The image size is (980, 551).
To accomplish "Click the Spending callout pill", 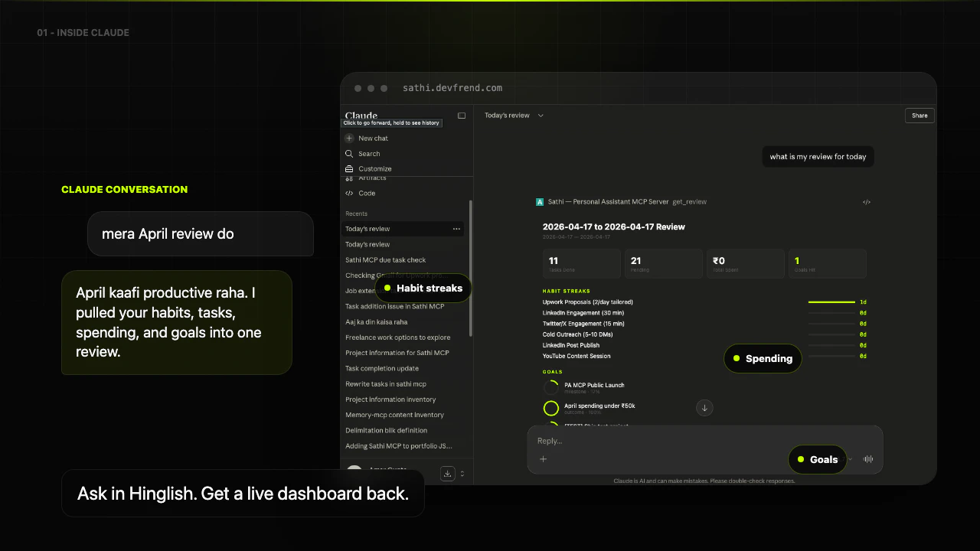I will (763, 358).
